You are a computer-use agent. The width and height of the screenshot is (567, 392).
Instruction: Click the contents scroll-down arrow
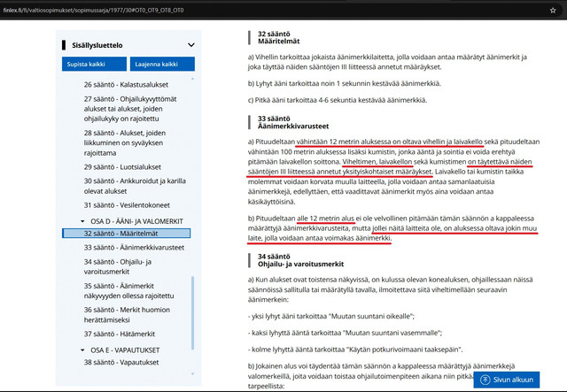(192, 373)
